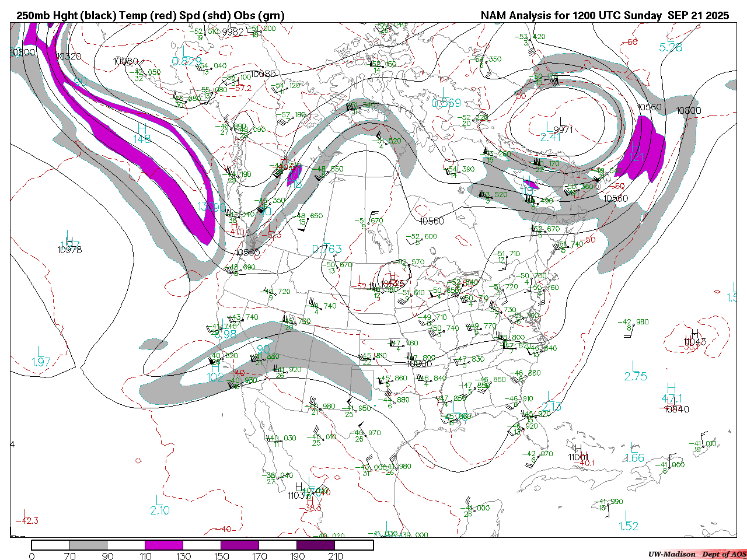This screenshot has width=747, height=560.
Task: Click the H 148 jet maximum marker
Action: pyautogui.click(x=142, y=134)
